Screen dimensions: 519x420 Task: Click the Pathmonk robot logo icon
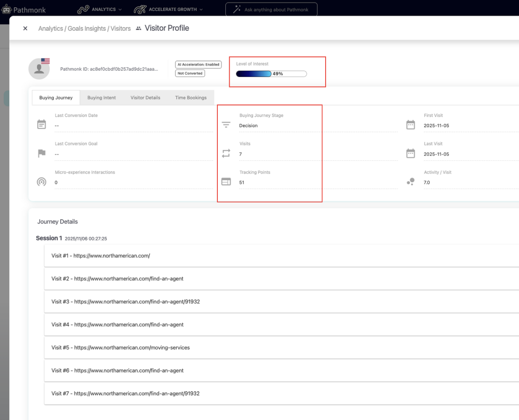click(x=6, y=9)
